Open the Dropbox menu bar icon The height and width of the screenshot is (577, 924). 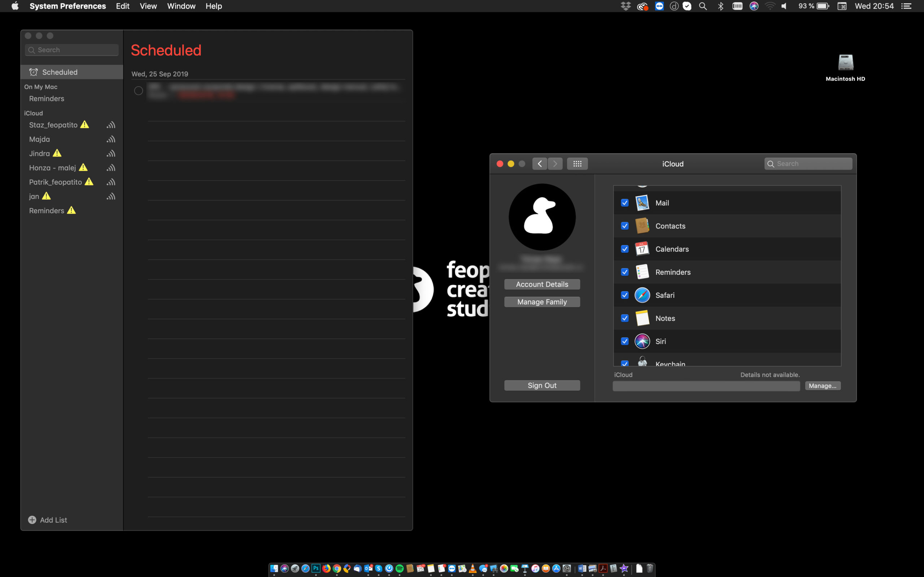point(626,6)
